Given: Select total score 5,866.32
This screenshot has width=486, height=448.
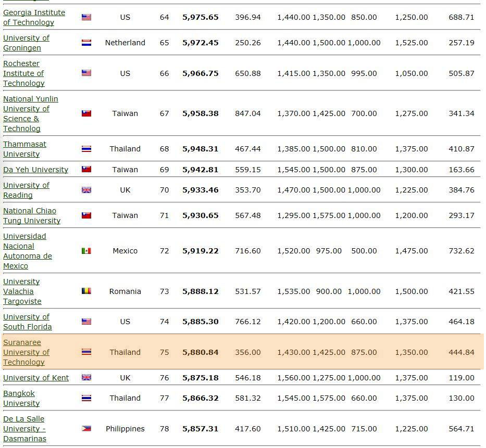Looking at the screenshot, I should [x=201, y=398].
